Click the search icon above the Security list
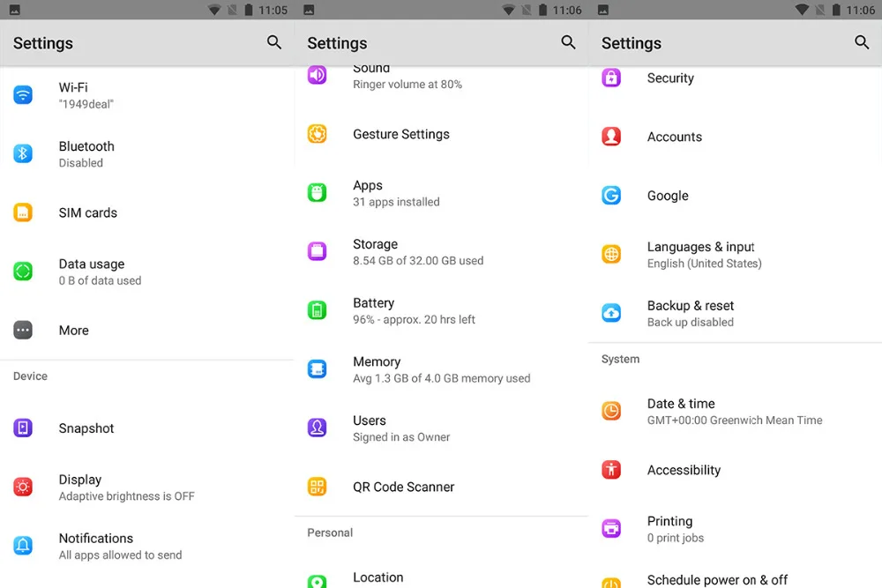The image size is (882, 588). click(862, 42)
